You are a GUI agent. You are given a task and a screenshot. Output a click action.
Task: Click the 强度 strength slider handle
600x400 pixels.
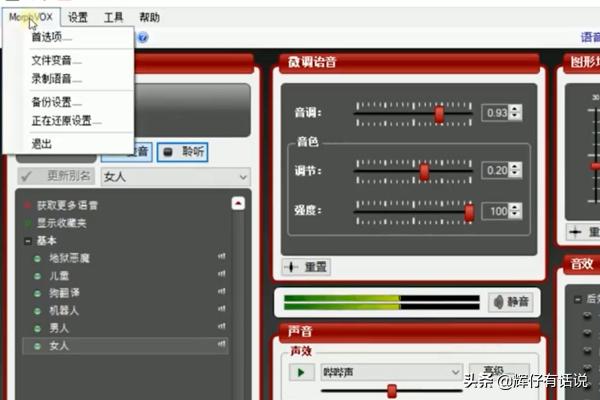[469, 212]
